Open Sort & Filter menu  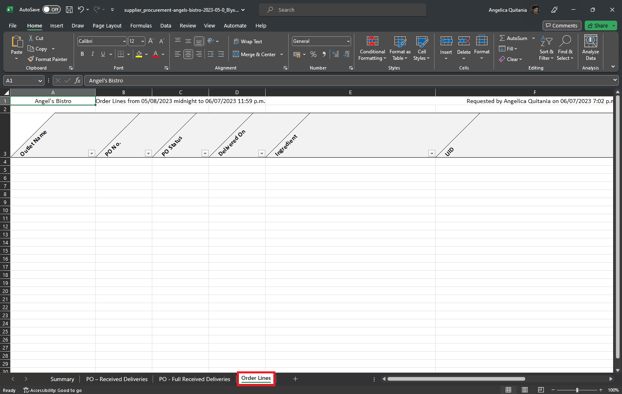click(546, 48)
